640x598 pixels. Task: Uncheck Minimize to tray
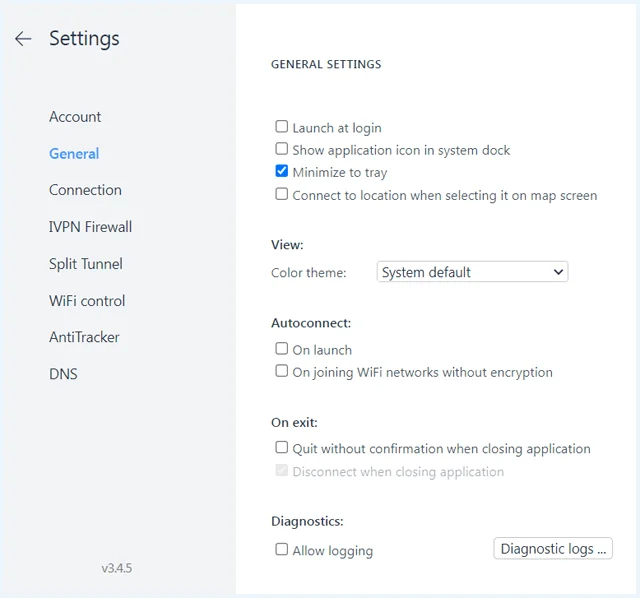(x=282, y=171)
